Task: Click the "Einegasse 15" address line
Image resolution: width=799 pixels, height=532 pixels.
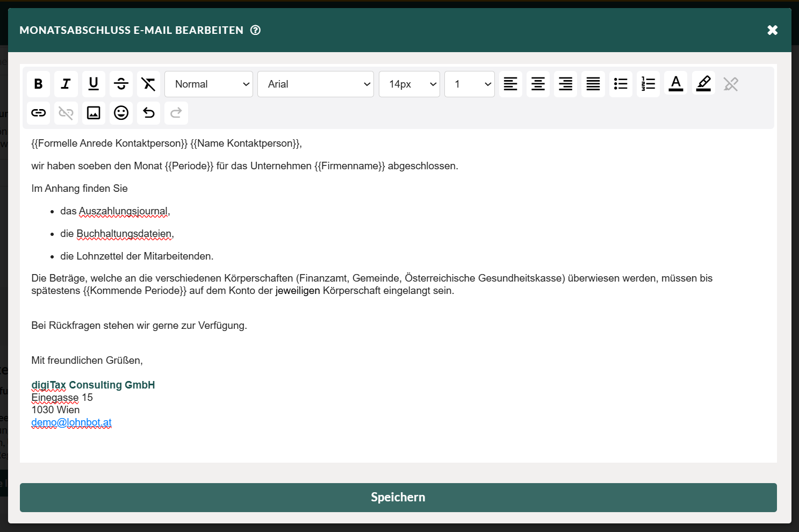Action: click(62, 398)
